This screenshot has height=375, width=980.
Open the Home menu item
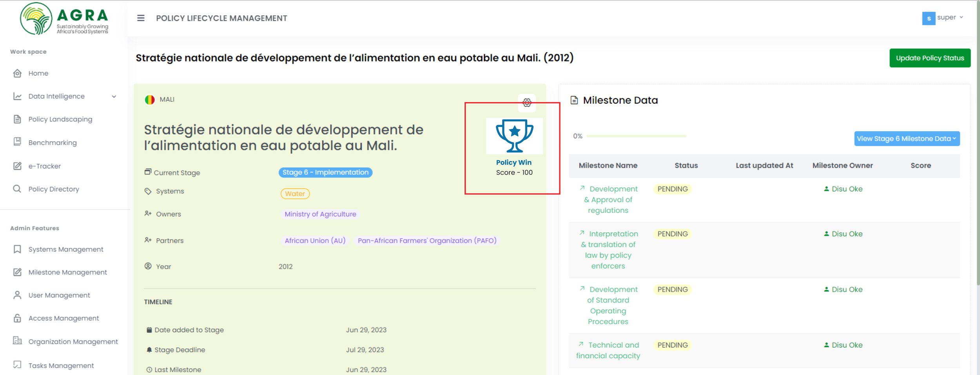click(38, 73)
